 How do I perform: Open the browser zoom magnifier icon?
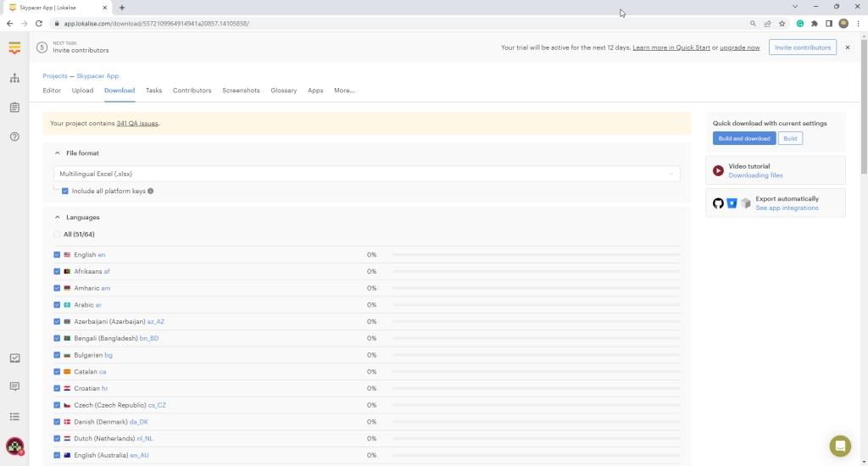(x=753, y=23)
